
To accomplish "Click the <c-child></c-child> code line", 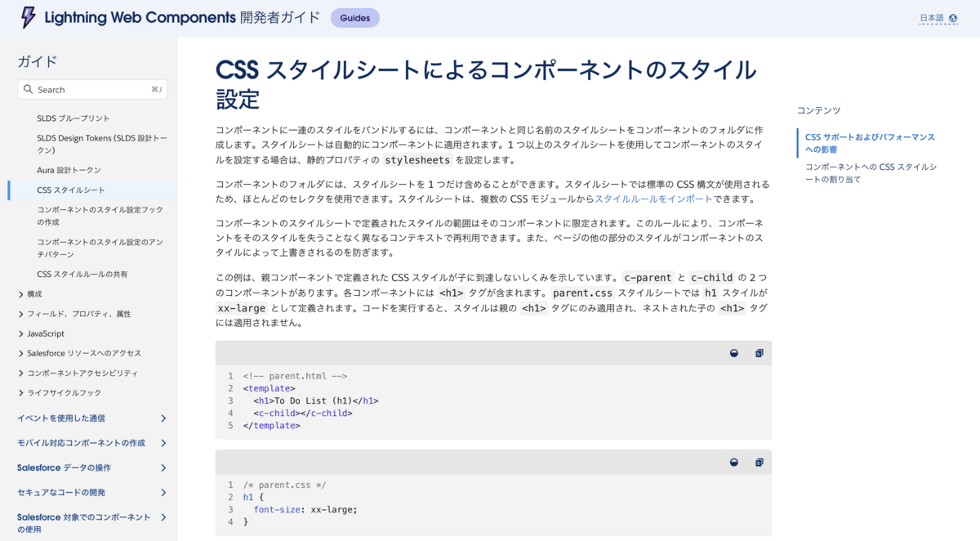I will tap(302, 414).
